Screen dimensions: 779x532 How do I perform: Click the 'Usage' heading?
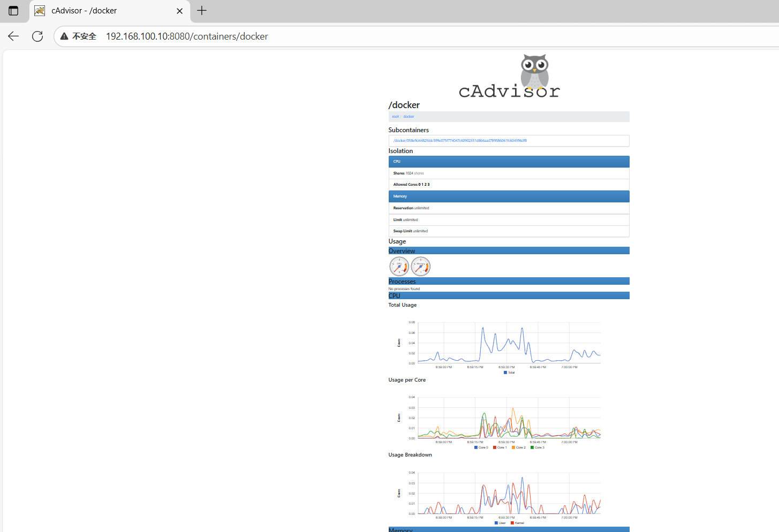click(397, 241)
